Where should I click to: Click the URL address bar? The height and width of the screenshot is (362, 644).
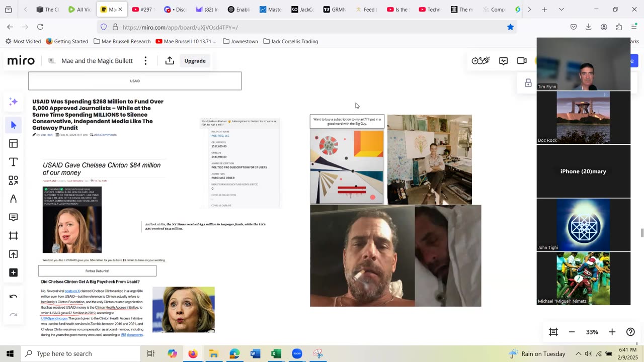tap(307, 27)
